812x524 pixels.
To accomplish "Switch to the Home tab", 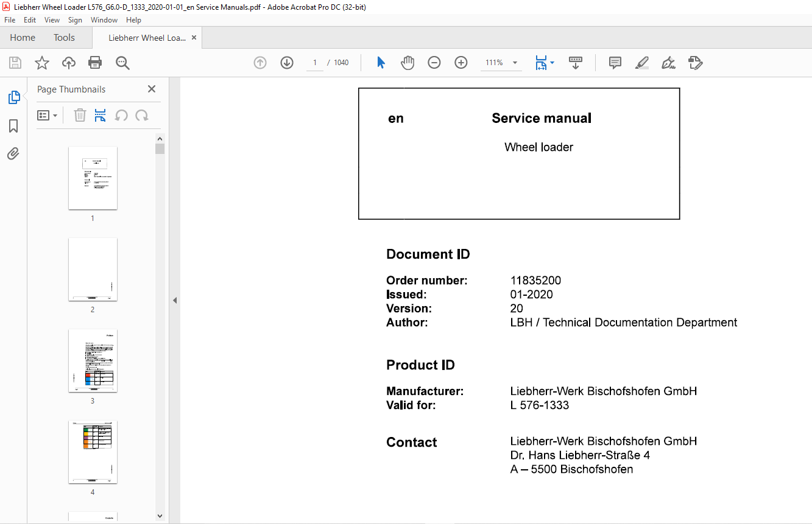I will (x=23, y=38).
